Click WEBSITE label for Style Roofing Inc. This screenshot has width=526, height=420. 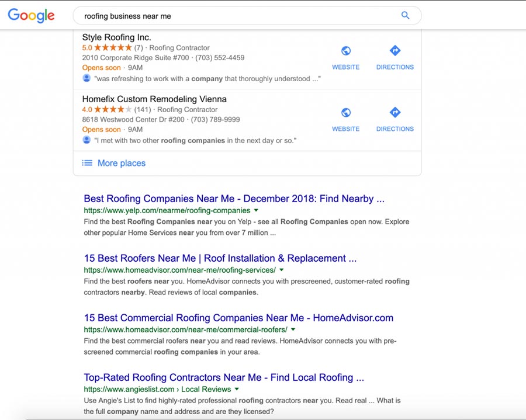click(346, 67)
